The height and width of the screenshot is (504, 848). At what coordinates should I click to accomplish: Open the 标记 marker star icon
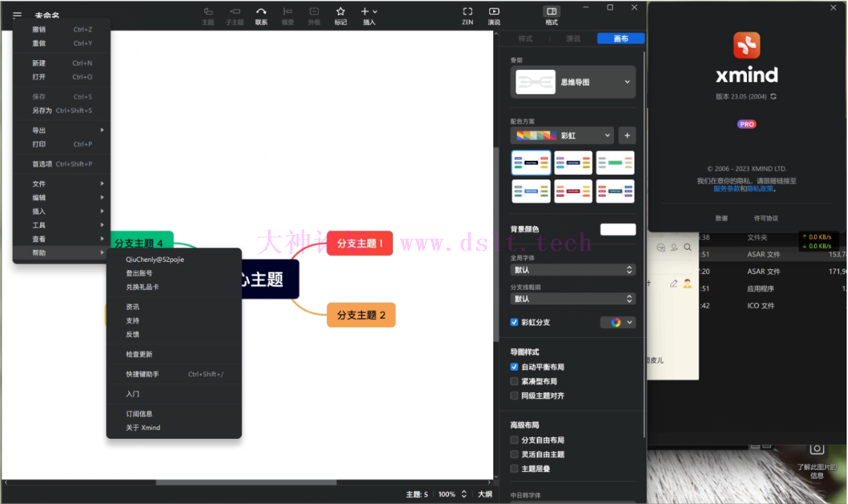(341, 12)
